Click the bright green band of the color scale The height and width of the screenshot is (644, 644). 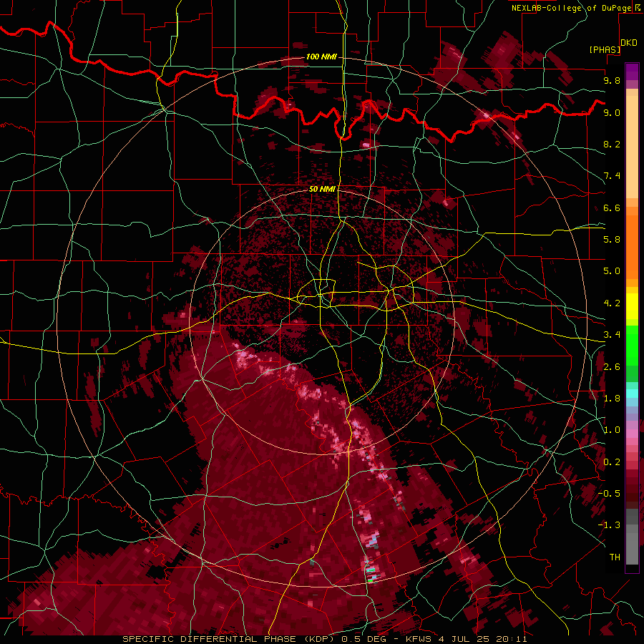click(632, 345)
